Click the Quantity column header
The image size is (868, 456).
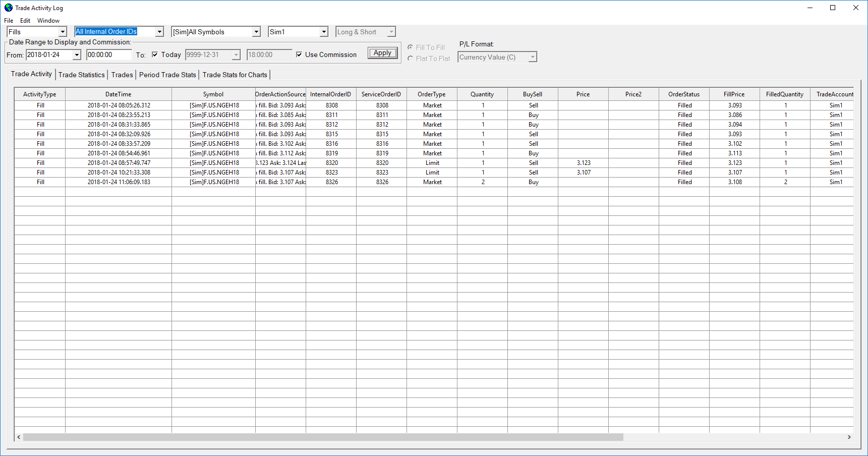482,94
